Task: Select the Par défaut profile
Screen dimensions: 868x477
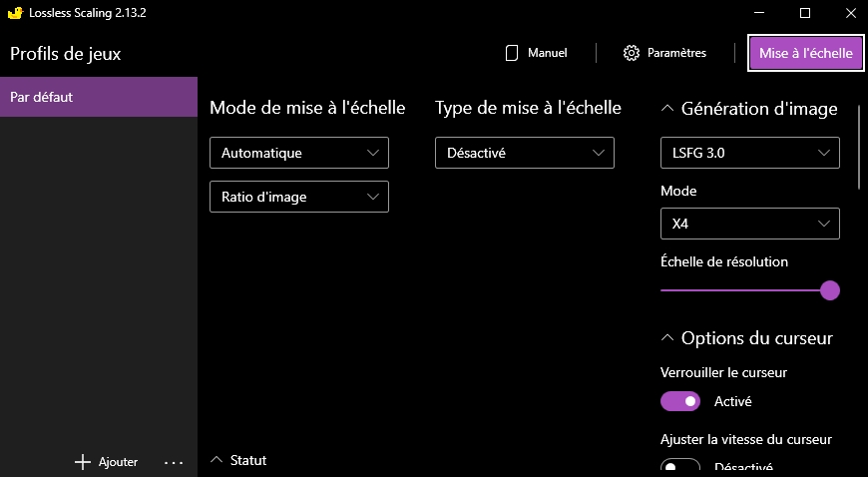Action: click(99, 98)
